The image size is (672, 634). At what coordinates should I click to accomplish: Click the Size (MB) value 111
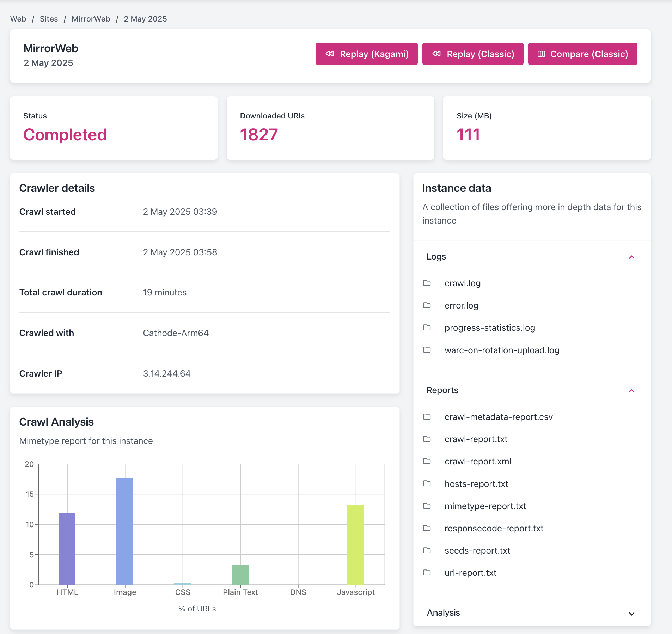[468, 135]
